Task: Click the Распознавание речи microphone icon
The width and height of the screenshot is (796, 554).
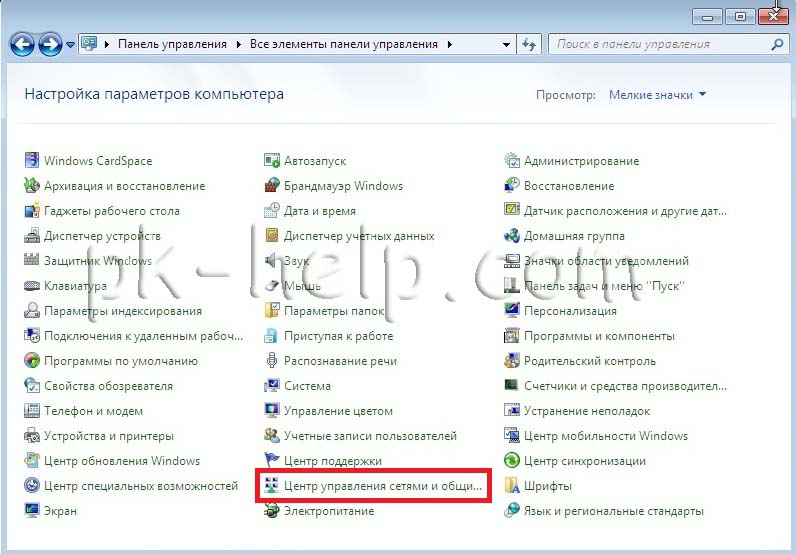Action: (272, 361)
